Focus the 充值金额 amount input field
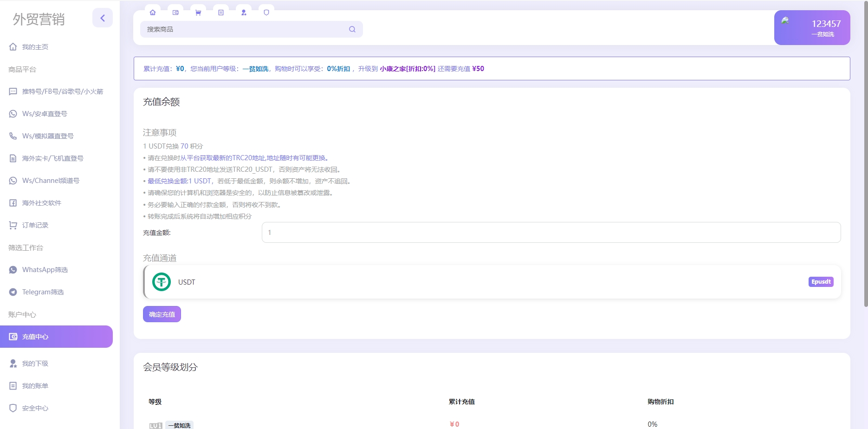The height and width of the screenshot is (429, 868). [551, 232]
